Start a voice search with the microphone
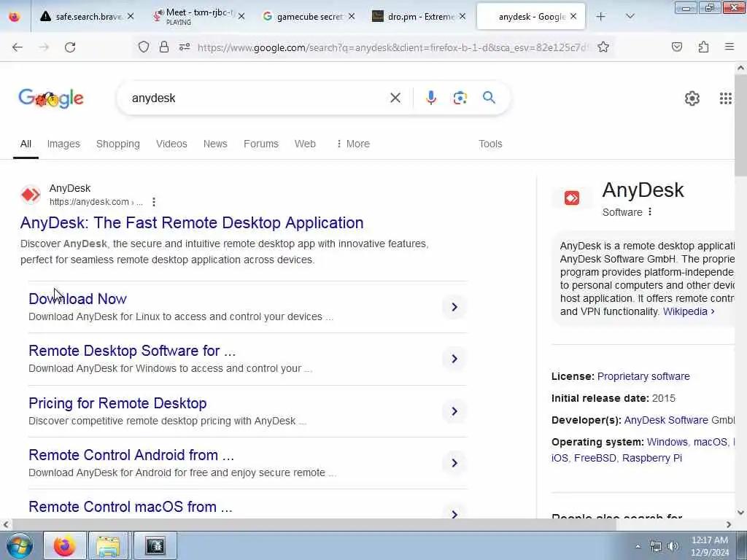Viewport: 747px width, 560px height. pyautogui.click(x=430, y=98)
